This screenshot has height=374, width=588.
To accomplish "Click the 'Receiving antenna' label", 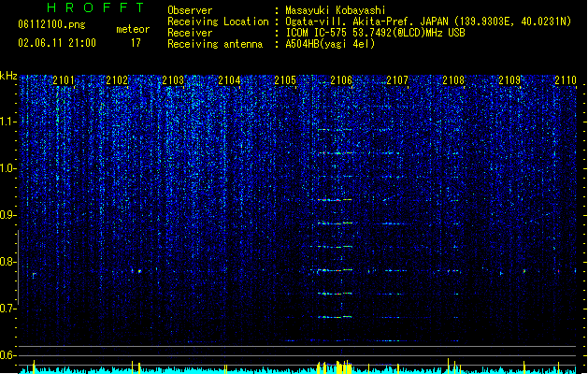I will pos(215,44).
